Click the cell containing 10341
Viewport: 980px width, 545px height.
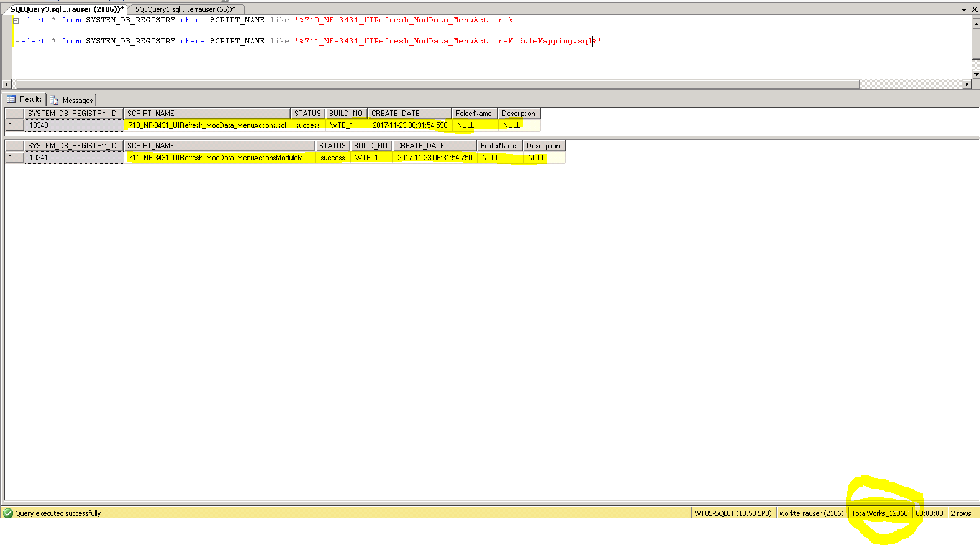(73, 158)
